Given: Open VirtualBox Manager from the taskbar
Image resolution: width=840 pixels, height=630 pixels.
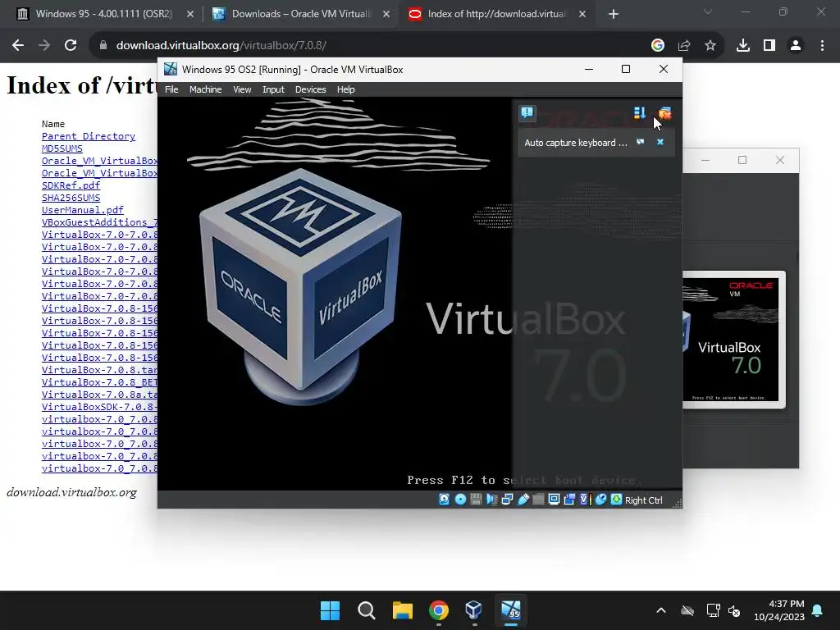Looking at the screenshot, I should (474, 610).
